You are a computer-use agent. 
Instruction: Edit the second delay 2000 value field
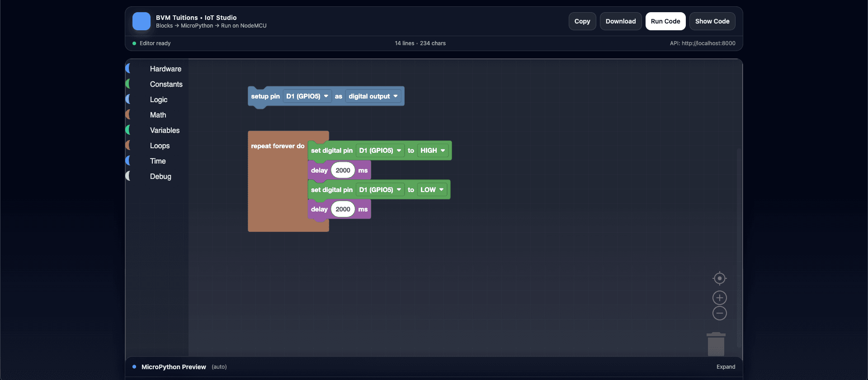(343, 209)
